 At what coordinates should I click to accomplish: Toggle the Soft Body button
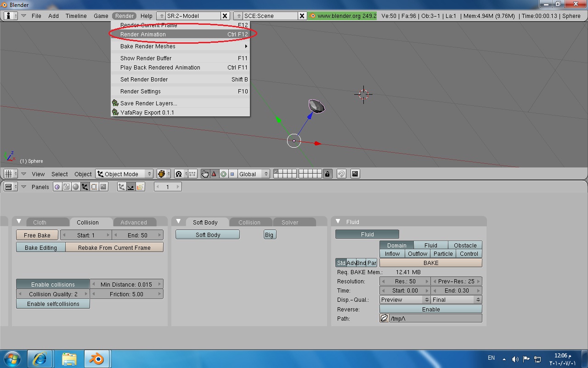point(208,235)
